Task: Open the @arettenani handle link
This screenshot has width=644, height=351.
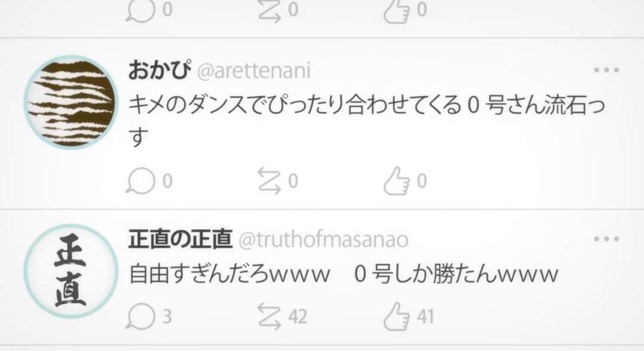Action: [x=254, y=71]
